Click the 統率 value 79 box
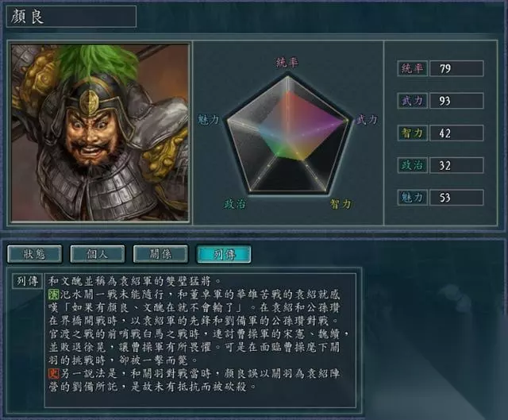This screenshot has width=508, height=420. (x=456, y=68)
